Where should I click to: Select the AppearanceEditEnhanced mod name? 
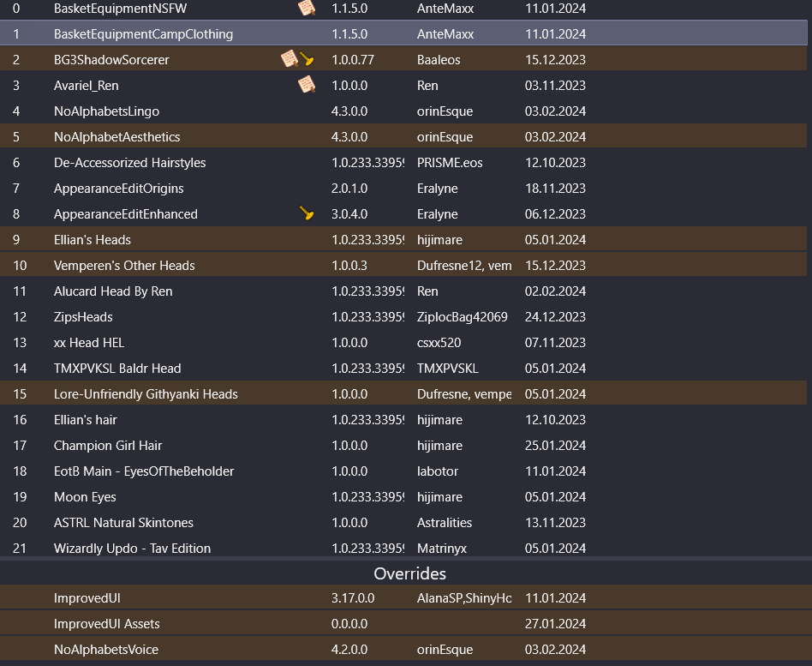126,214
